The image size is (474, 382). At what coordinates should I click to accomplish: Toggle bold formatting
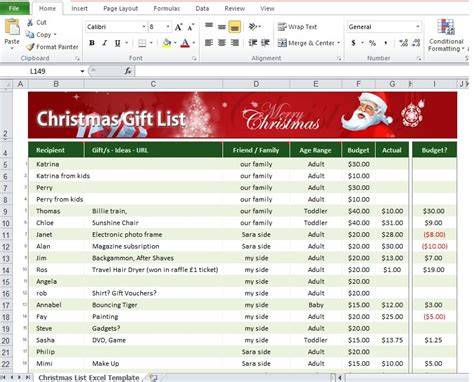pyautogui.click(x=92, y=43)
